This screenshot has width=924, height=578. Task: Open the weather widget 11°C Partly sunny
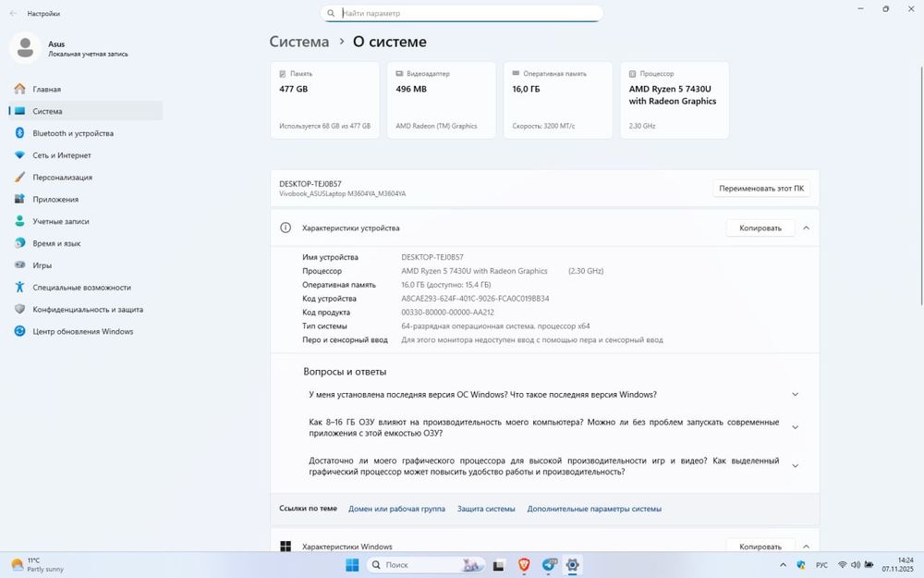(x=38, y=565)
